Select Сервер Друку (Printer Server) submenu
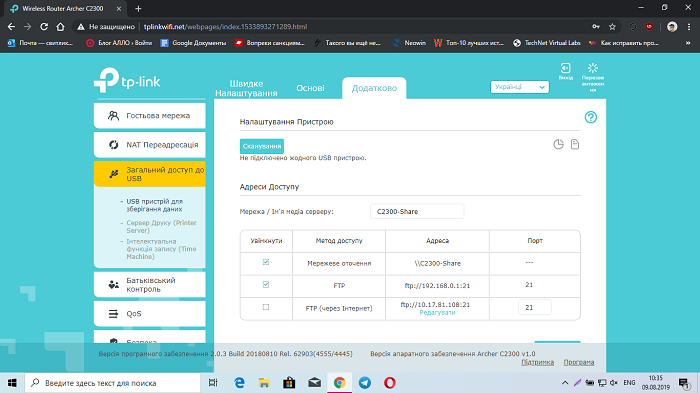Image resolution: width=700 pixels, height=393 pixels. click(x=161, y=226)
